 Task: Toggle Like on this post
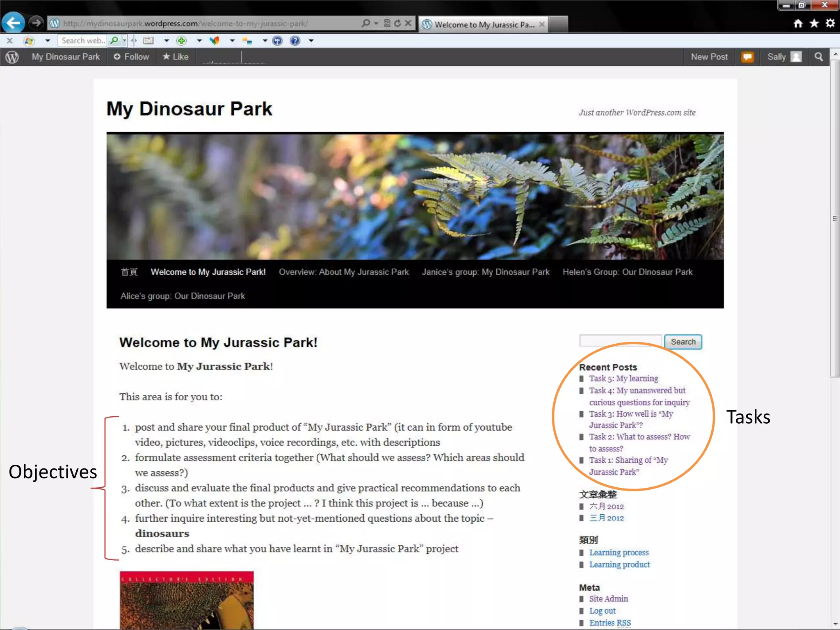(176, 57)
